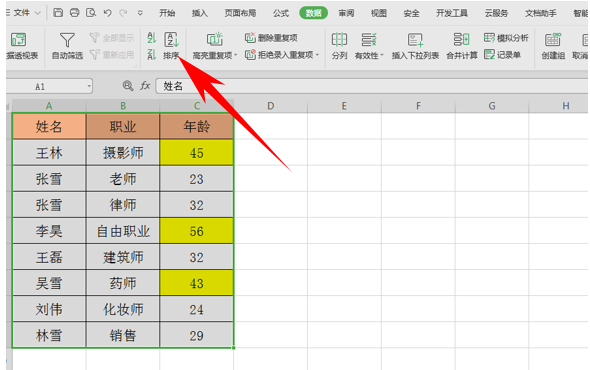The height and width of the screenshot is (370, 590).
Task: Click the Record Form (记录单) button
Action: (x=502, y=55)
